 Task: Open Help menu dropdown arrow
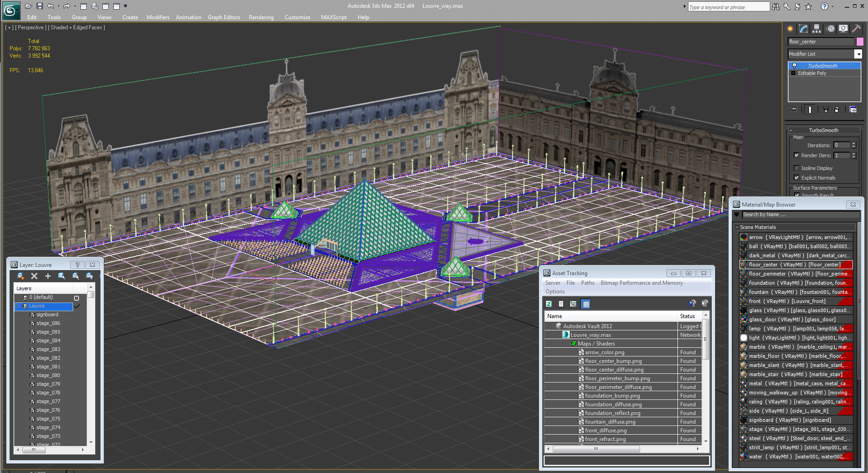click(x=832, y=6)
